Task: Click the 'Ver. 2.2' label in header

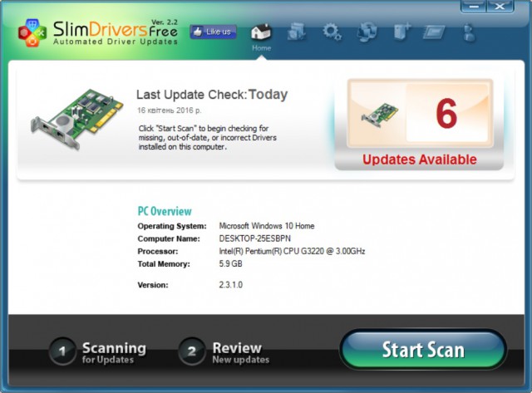Action: pyautogui.click(x=165, y=22)
